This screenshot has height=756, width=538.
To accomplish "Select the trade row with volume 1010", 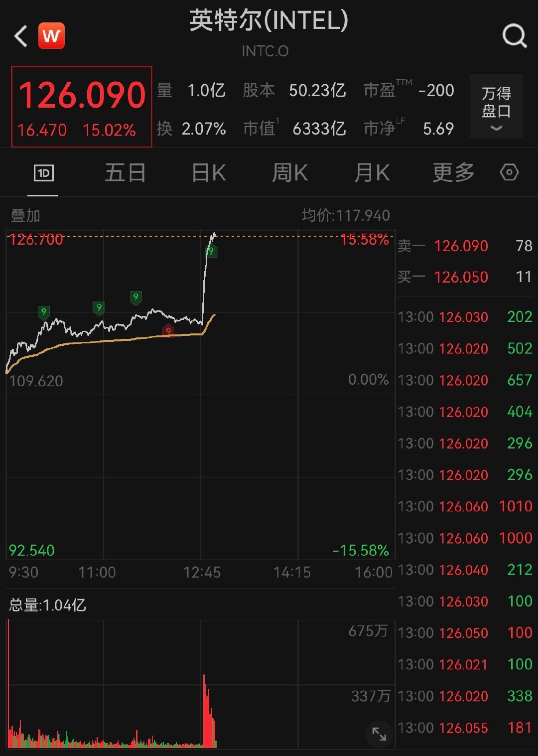I will [x=465, y=506].
